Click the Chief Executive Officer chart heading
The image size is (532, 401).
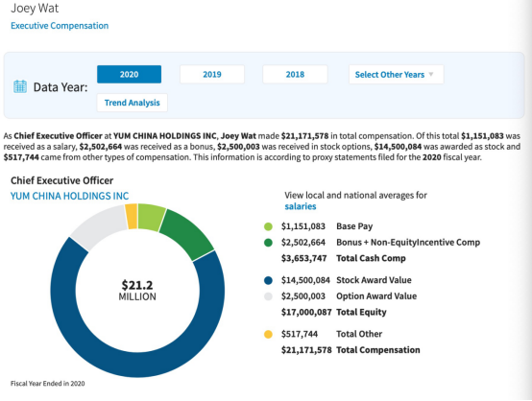tap(61, 180)
